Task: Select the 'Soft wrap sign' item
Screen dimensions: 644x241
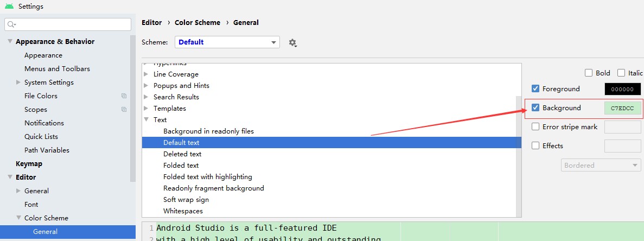Action: (x=186, y=200)
